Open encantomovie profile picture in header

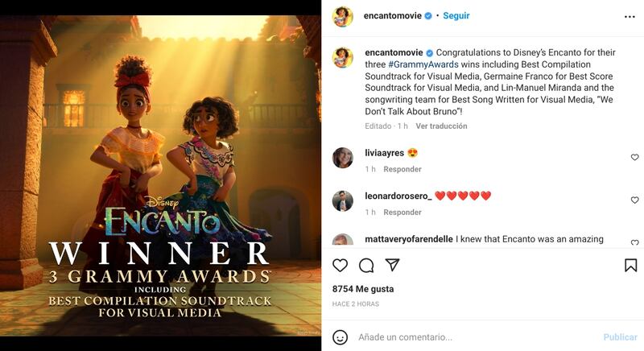click(x=343, y=16)
